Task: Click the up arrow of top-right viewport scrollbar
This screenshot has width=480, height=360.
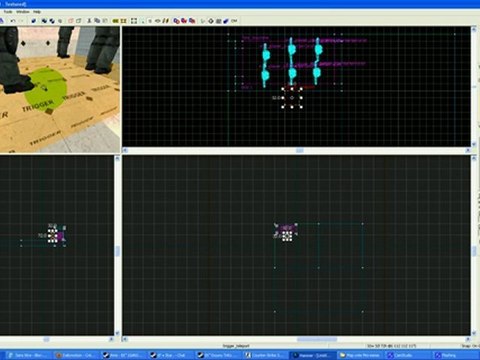Action: click(474, 29)
